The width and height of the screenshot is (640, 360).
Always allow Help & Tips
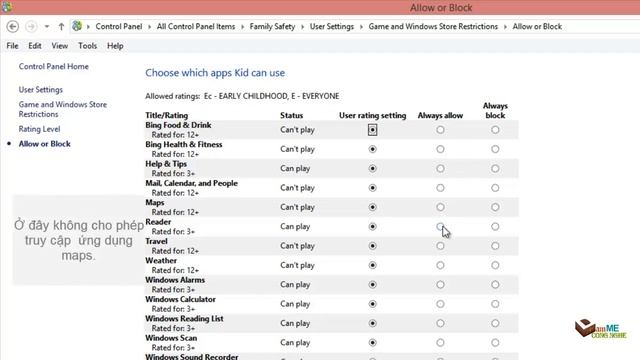coord(440,169)
